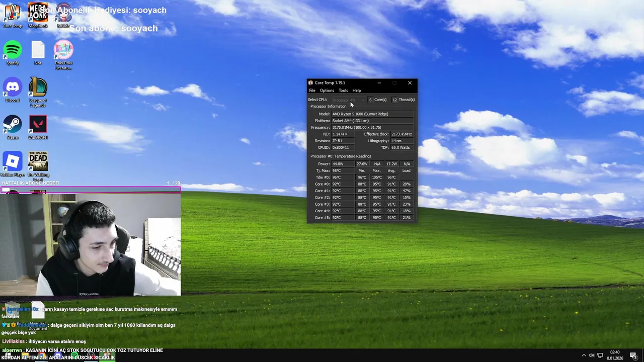Click the Model value AMD Ryzen 5 1600
The width and height of the screenshot is (644, 362).
[372, 114]
